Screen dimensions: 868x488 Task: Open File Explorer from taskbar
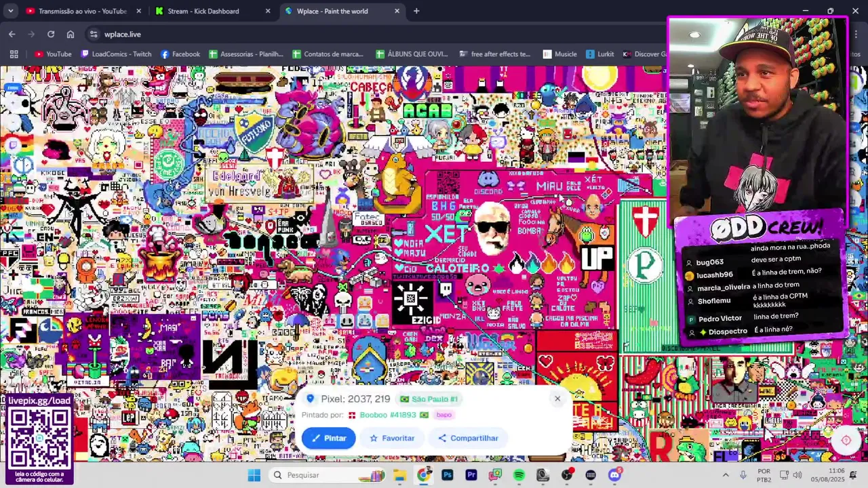point(399,475)
